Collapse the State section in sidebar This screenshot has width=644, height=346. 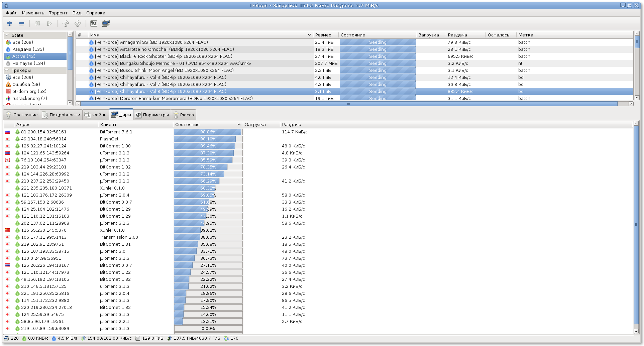7,35
